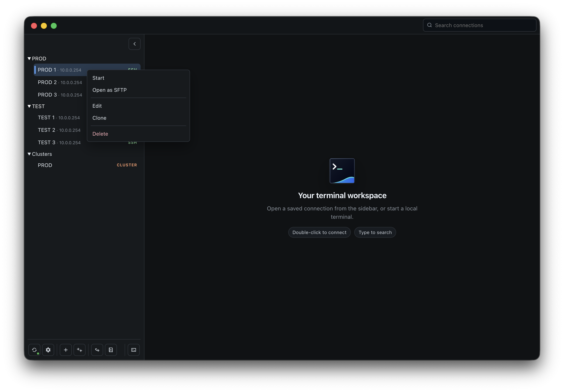
Task: Click the SSH badge on TEST 3
Action: 132,143
